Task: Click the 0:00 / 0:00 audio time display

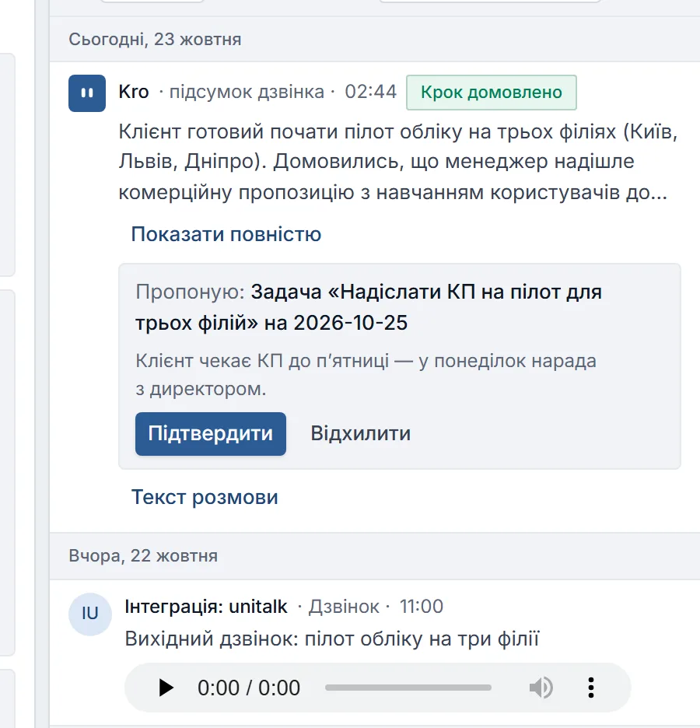Action: pos(249,688)
